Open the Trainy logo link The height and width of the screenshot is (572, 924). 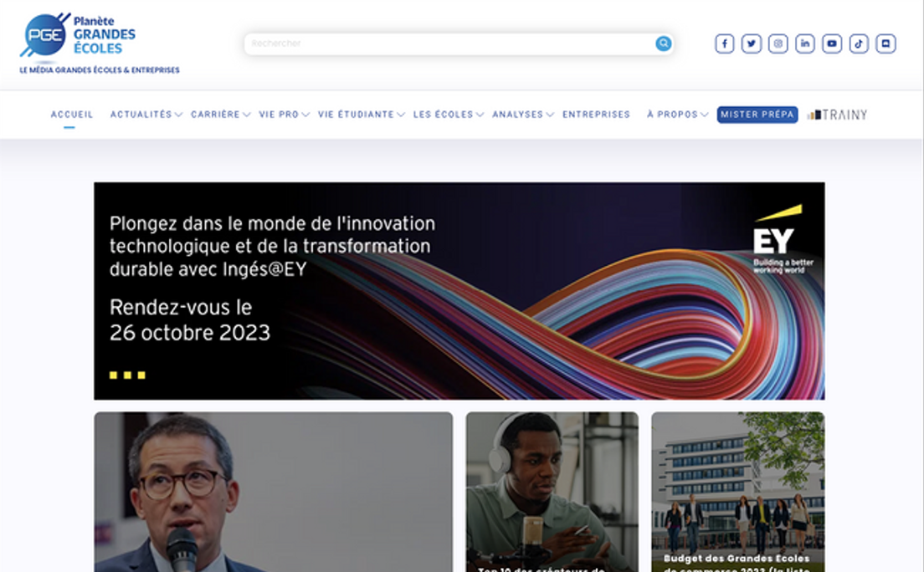coord(837,115)
